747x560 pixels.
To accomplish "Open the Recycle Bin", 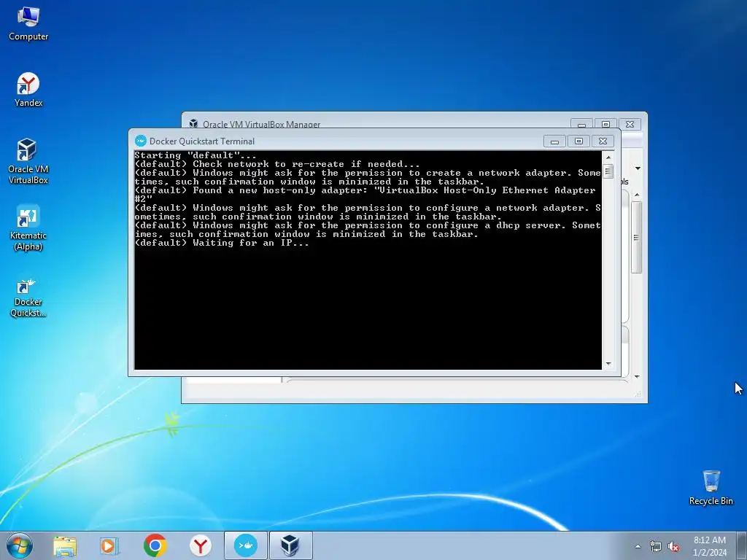I will pyautogui.click(x=711, y=488).
